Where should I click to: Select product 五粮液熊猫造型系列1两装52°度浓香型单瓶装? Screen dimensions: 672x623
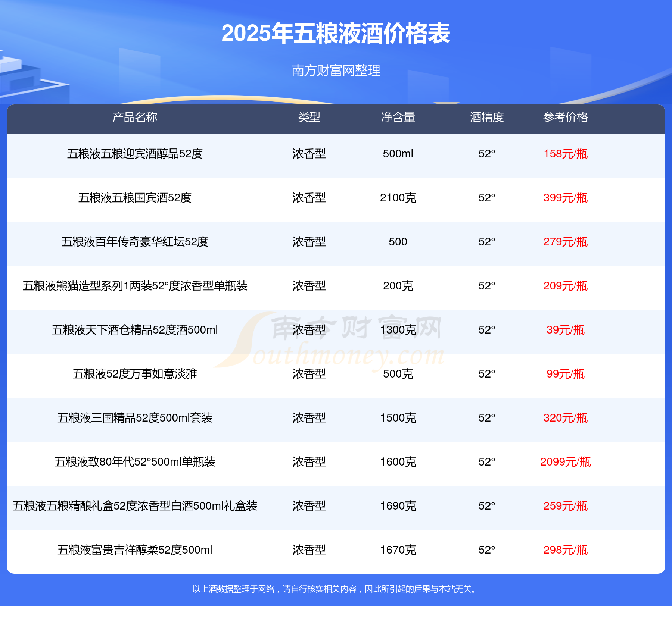tap(135, 286)
